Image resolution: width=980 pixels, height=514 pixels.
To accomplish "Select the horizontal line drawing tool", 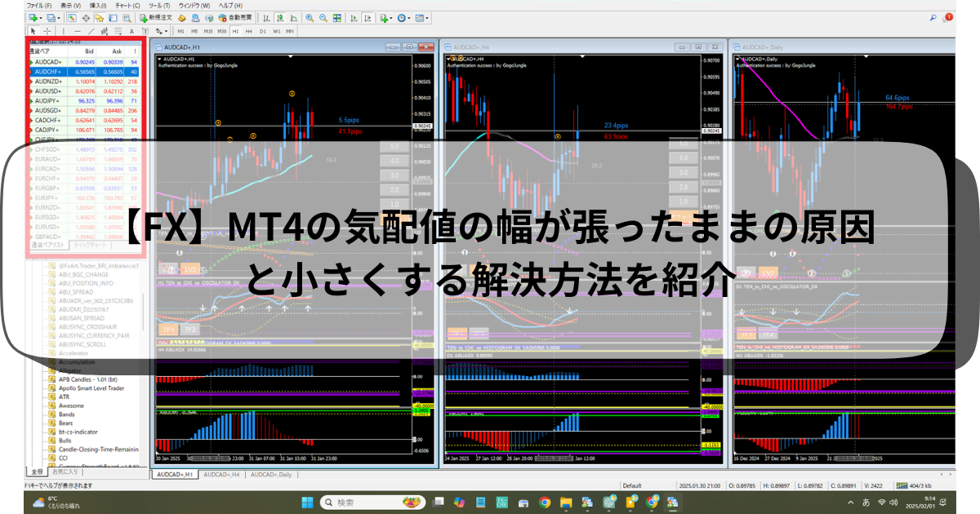I will click(x=78, y=31).
